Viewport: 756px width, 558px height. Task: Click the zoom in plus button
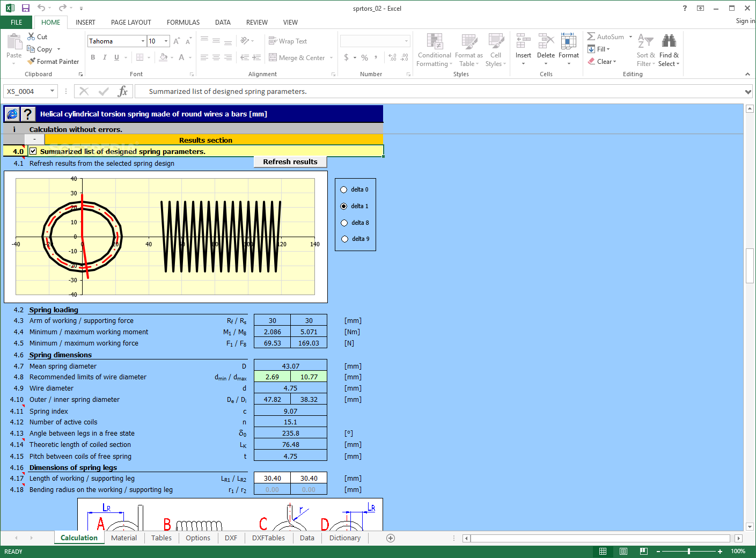[720, 551]
